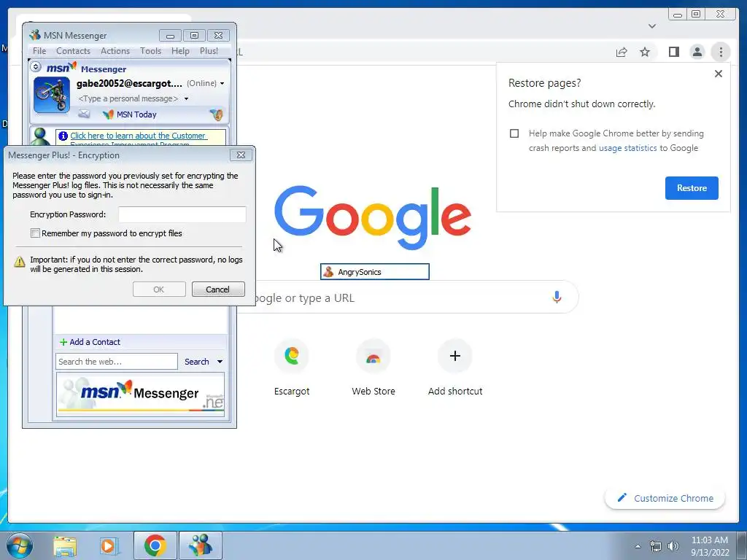Click the motorcycle display picture in Messenger

point(52,96)
